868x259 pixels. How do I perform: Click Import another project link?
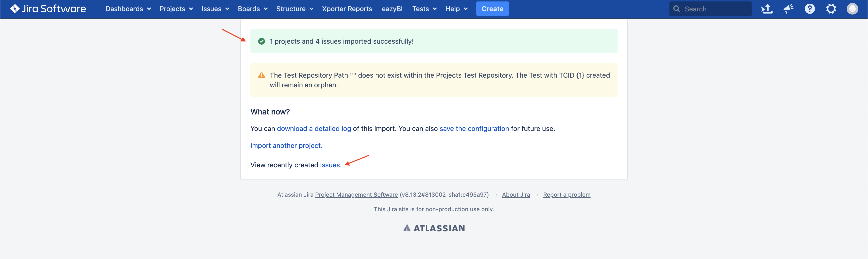[x=287, y=145]
